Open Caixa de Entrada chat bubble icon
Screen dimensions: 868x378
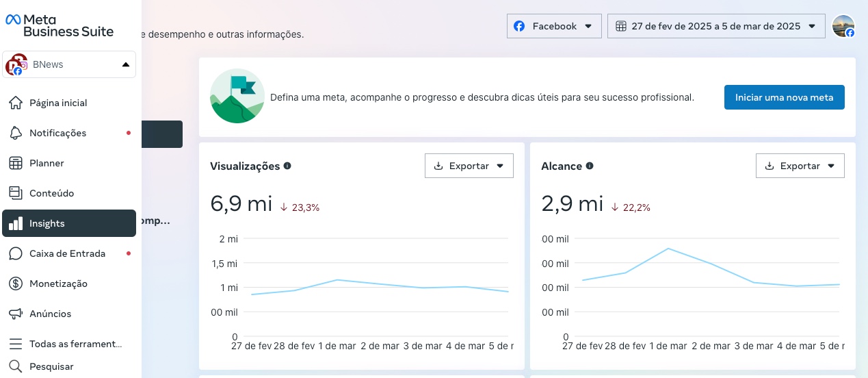coord(16,253)
